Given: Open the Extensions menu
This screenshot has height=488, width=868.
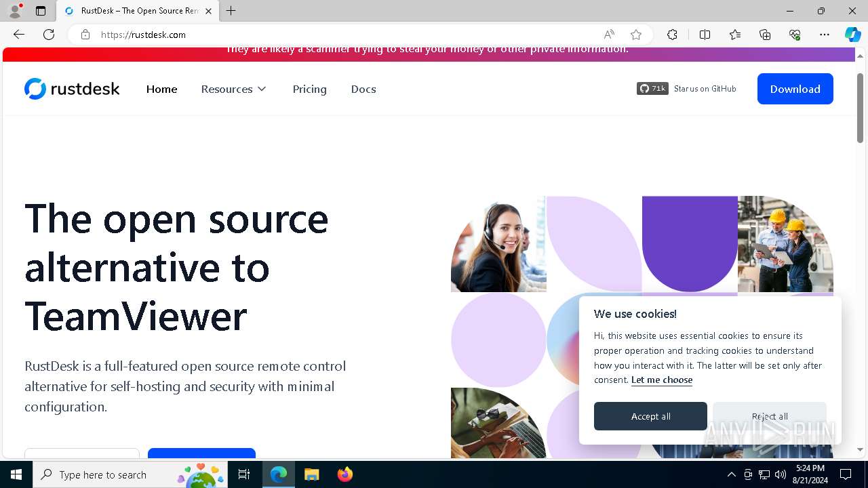Looking at the screenshot, I should pyautogui.click(x=672, y=35).
